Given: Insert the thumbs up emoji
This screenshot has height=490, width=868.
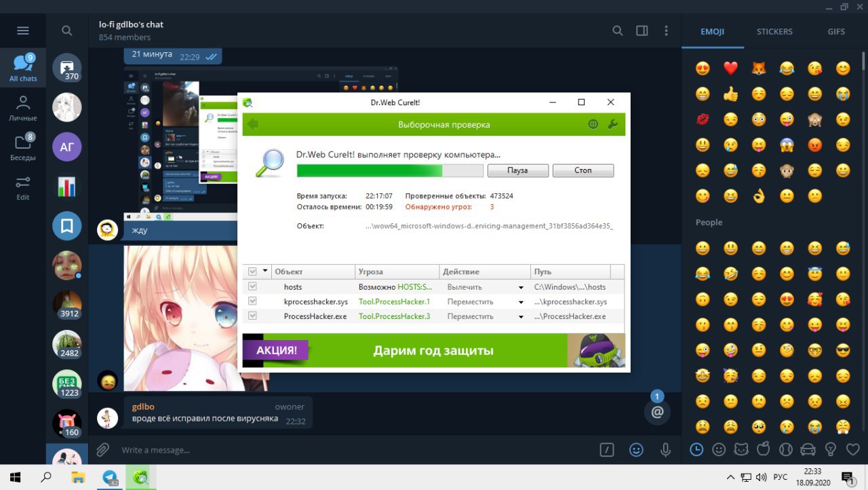Looking at the screenshot, I should [730, 94].
